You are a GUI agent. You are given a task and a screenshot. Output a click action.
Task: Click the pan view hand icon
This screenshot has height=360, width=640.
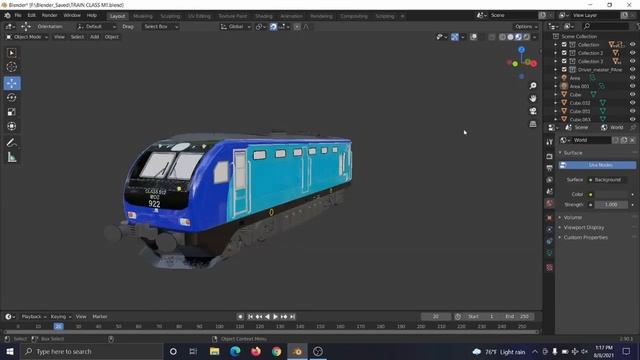coord(533,98)
